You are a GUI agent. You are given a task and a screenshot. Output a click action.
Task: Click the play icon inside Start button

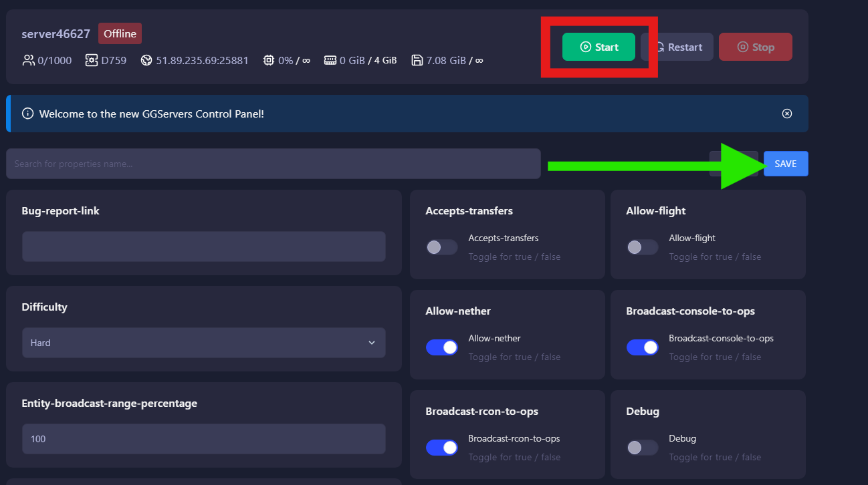(x=585, y=47)
